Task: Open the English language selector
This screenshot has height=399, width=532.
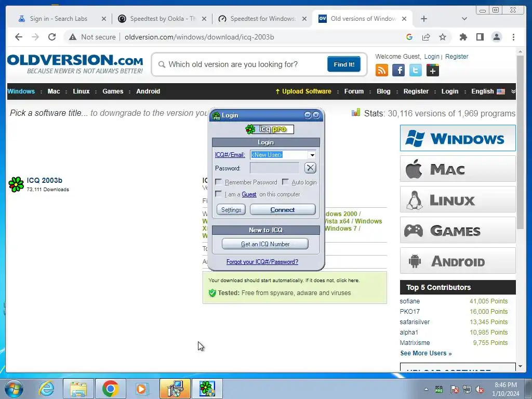Action: click(x=488, y=91)
